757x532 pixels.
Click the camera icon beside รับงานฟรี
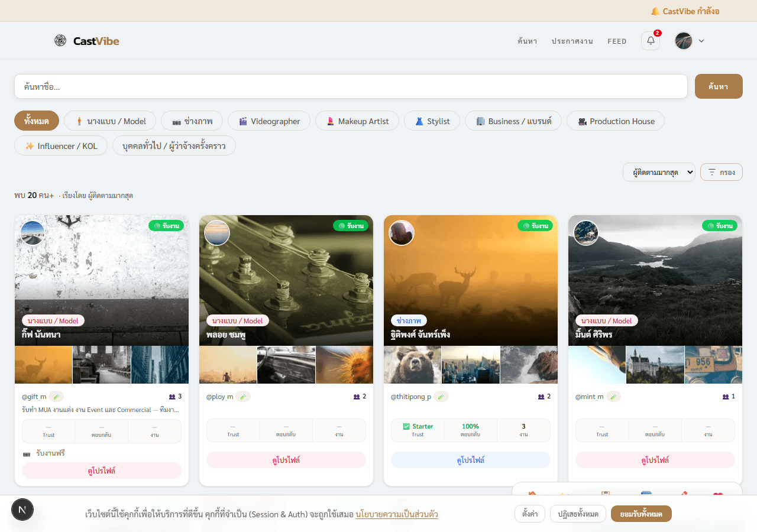[x=27, y=453]
